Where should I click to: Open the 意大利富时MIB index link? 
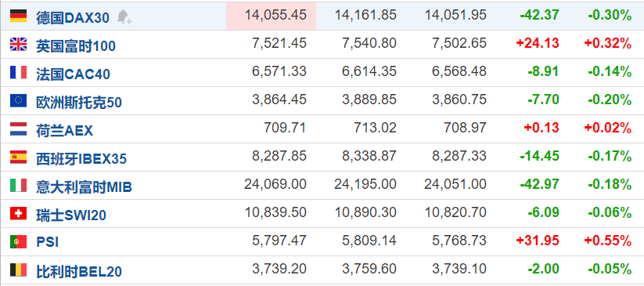(x=84, y=187)
